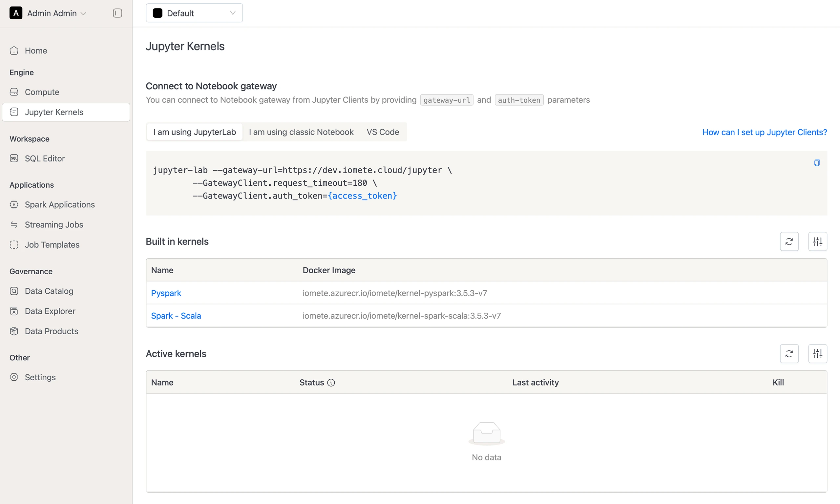Open column settings for Built in kernels

pyautogui.click(x=818, y=241)
